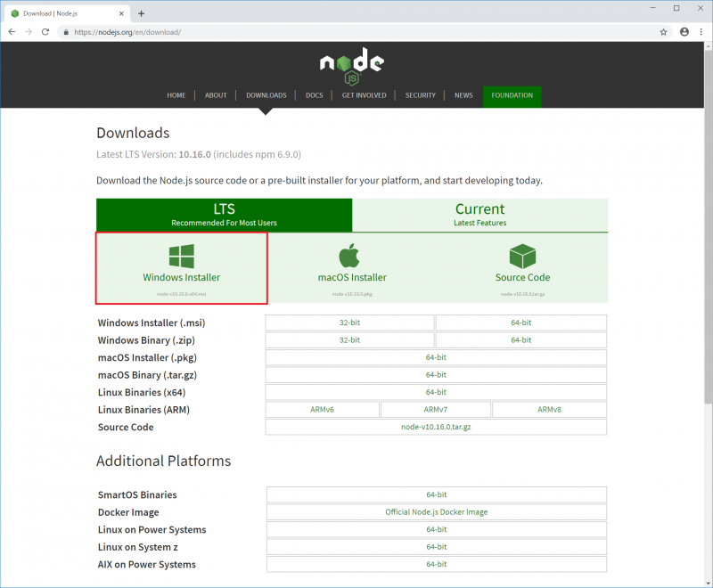Viewport: 713px width, 588px height.
Task: Download 64-bit Windows Binary (.zip)
Action: coord(521,340)
